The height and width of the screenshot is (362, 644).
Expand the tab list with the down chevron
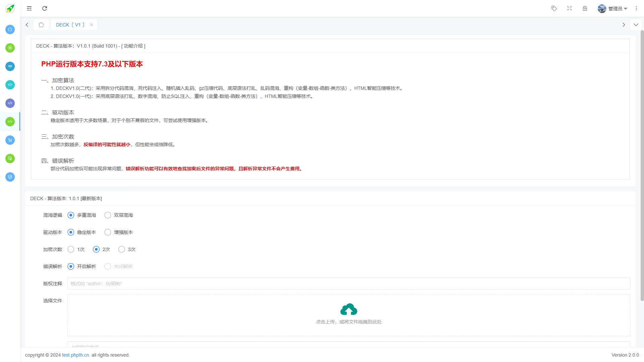pos(636,24)
